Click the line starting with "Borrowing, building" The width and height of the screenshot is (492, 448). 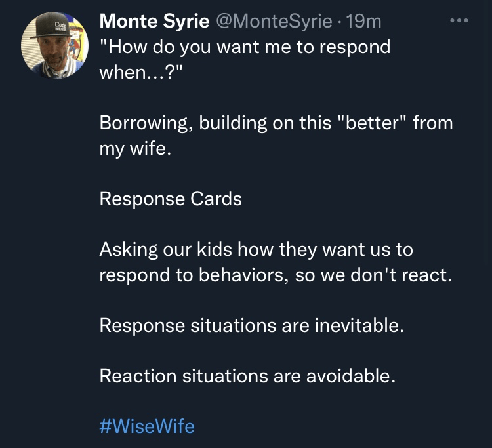pyautogui.click(x=276, y=123)
